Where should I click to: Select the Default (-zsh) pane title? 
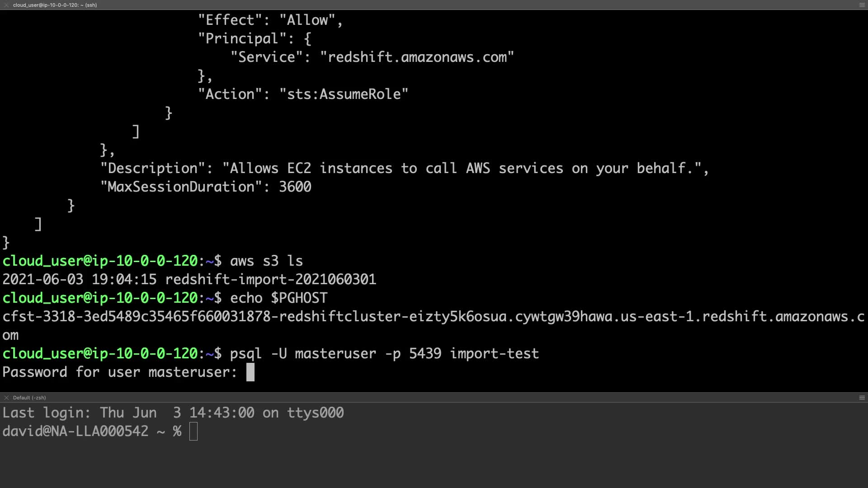point(29,398)
